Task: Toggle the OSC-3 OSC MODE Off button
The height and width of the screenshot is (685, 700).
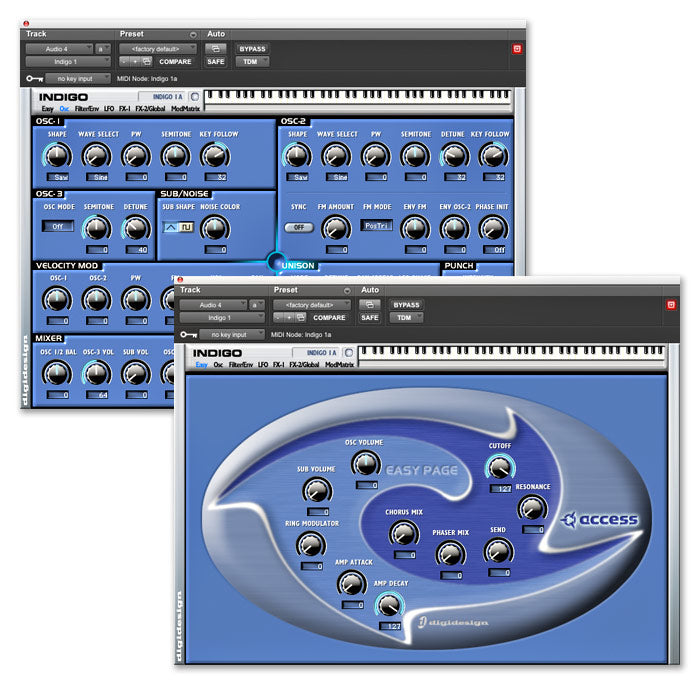Action: pos(57,226)
